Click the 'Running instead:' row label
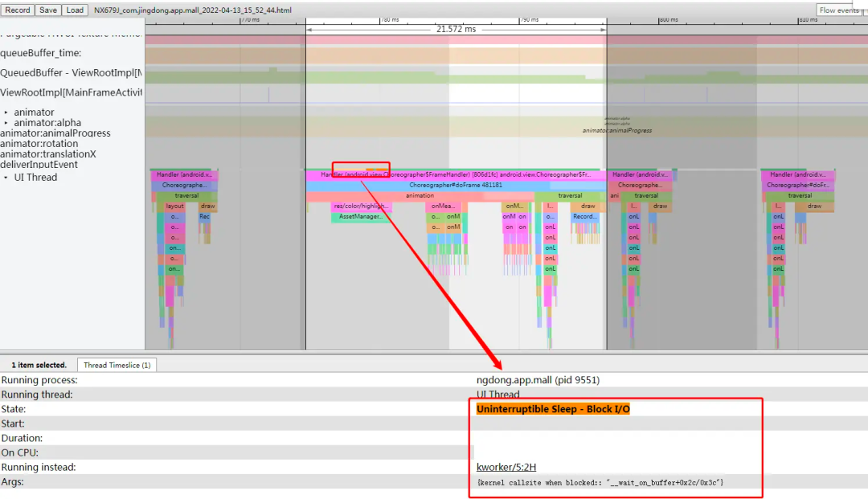 39,468
